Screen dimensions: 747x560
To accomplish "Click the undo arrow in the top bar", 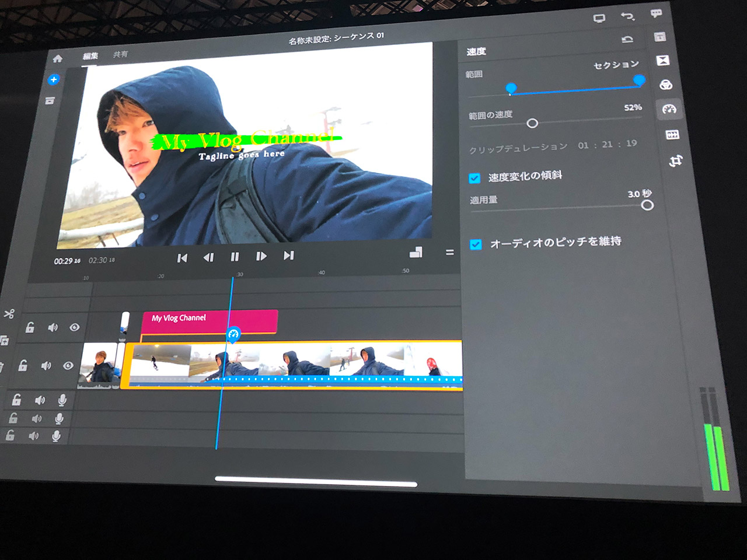I will 628,16.
